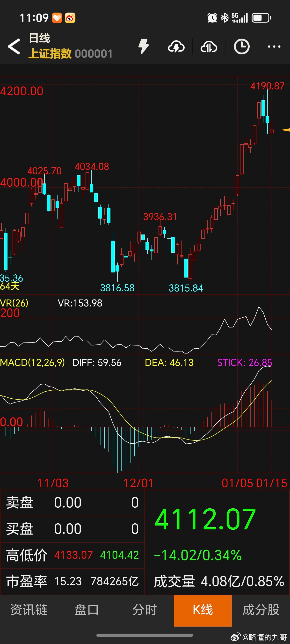The image size is (290, 644).
Task: Tap the STICK: 26.85 value
Action: tap(245, 362)
